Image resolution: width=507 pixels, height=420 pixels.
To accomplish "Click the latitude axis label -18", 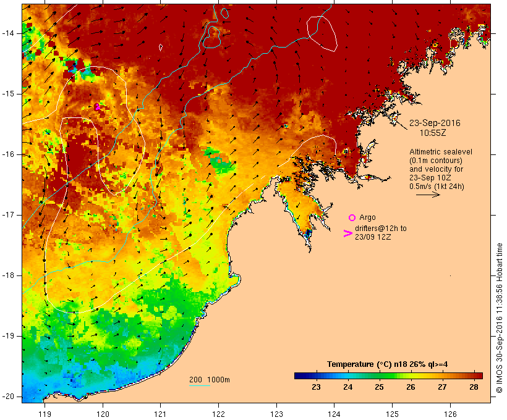I will coord(8,275).
